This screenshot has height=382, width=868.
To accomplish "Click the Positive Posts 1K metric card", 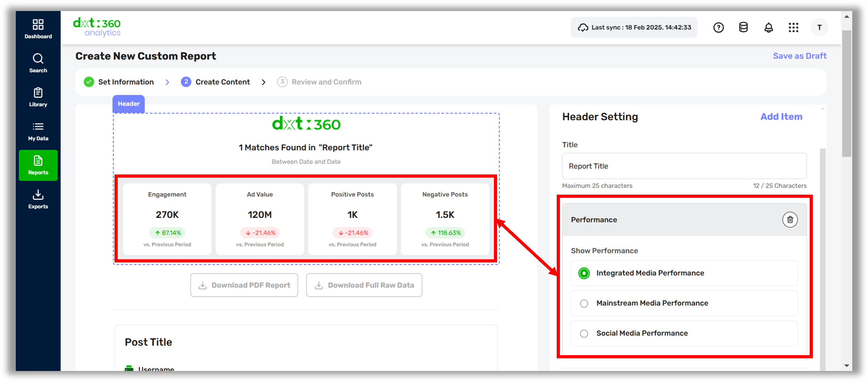I will tap(352, 219).
